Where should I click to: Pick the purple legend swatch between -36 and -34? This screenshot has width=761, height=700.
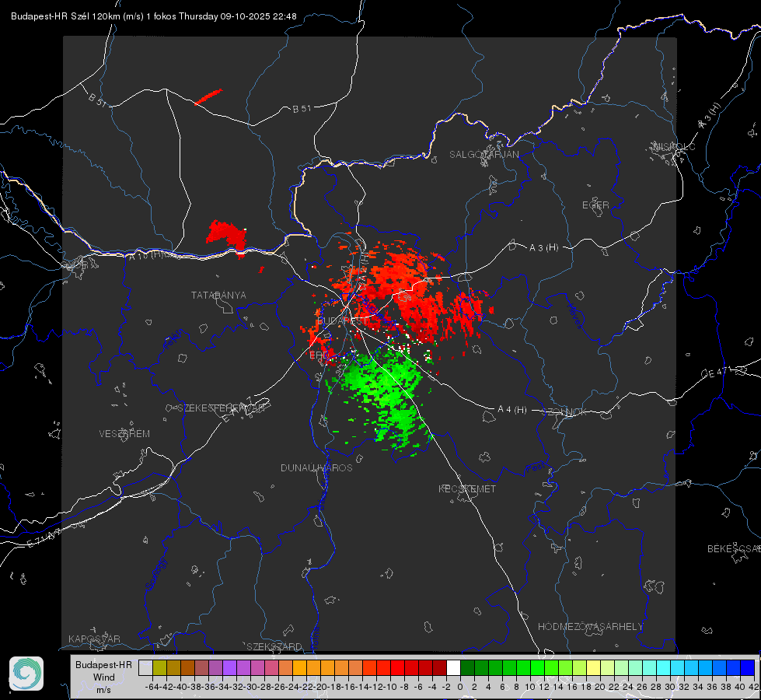click(x=215, y=668)
